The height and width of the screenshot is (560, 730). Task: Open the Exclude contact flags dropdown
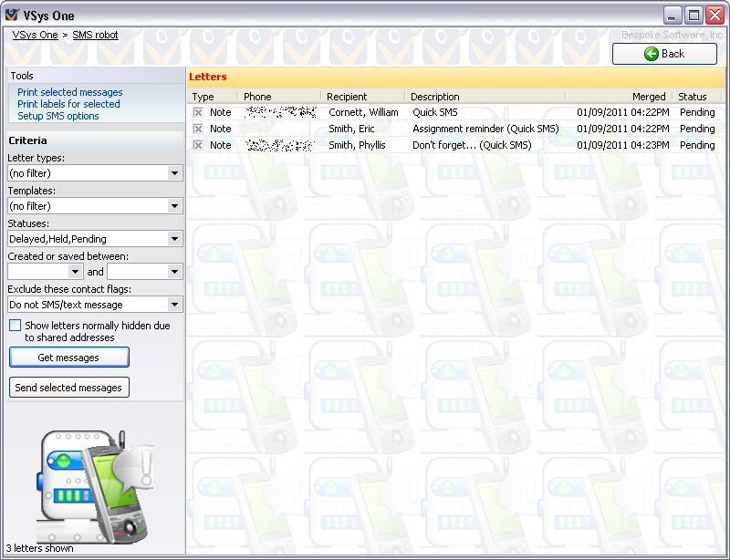click(x=174, y=305)
